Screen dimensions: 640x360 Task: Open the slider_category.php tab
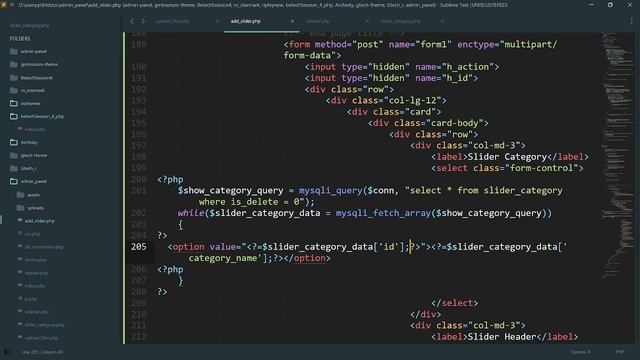click(x=400, y=21)
